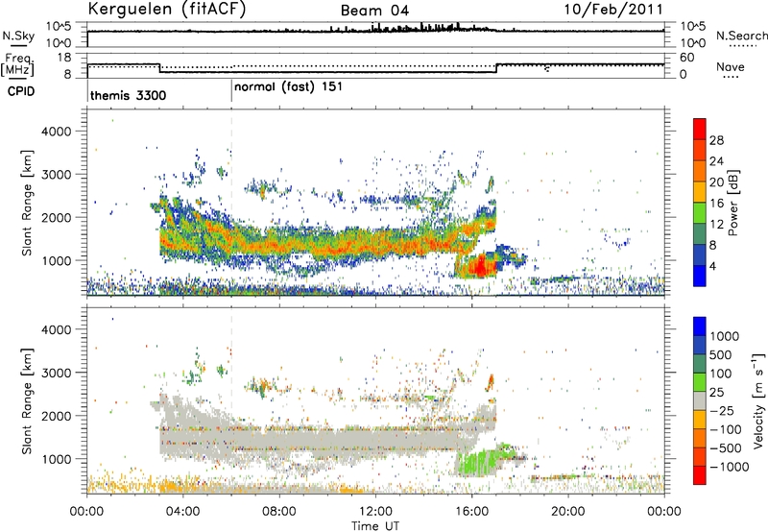768x532 pixels.
Task: Click the 'CPID' row label
Action: tap(21, 91)
